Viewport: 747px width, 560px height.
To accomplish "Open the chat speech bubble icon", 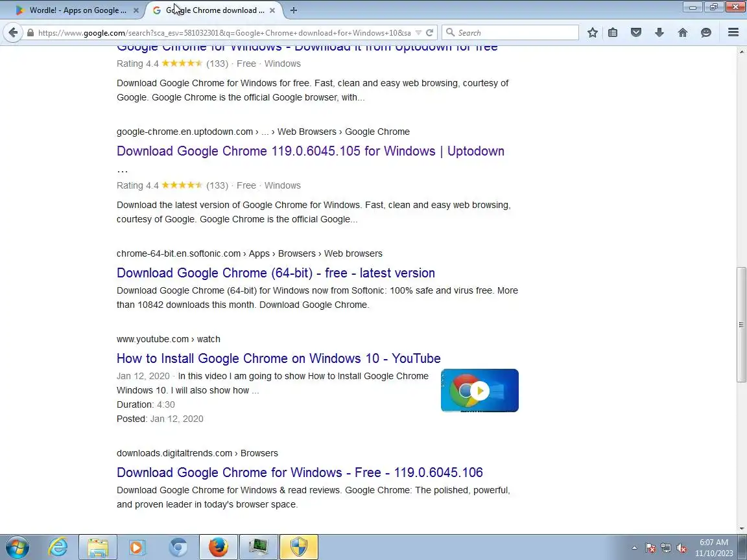I will point(706,32).
